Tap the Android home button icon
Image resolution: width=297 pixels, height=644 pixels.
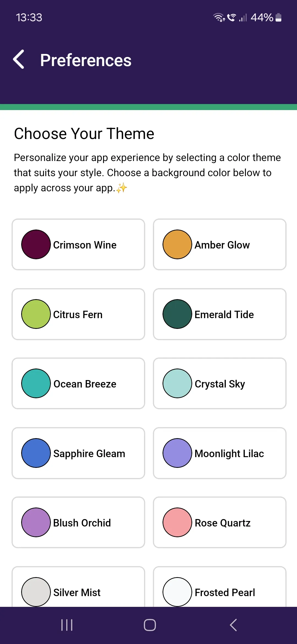(150, 625)
